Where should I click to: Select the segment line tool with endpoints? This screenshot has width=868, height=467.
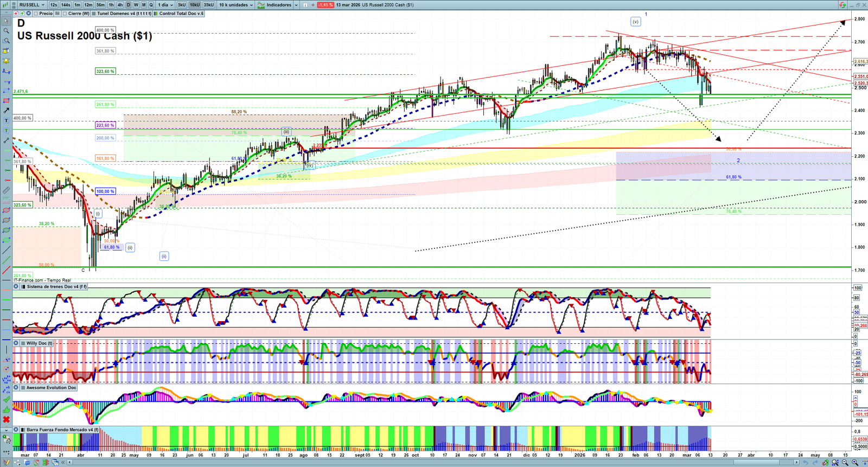pyautogui.click(x=7, y=140)
